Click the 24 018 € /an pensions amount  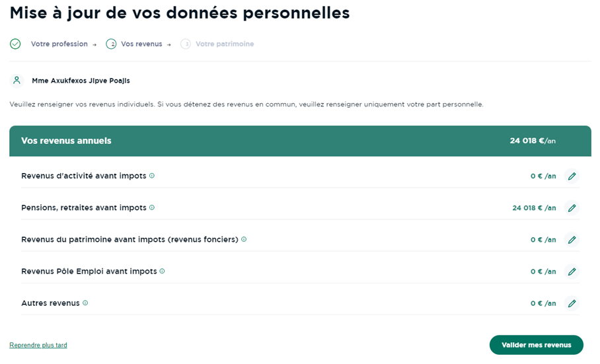tap(534, 208)
